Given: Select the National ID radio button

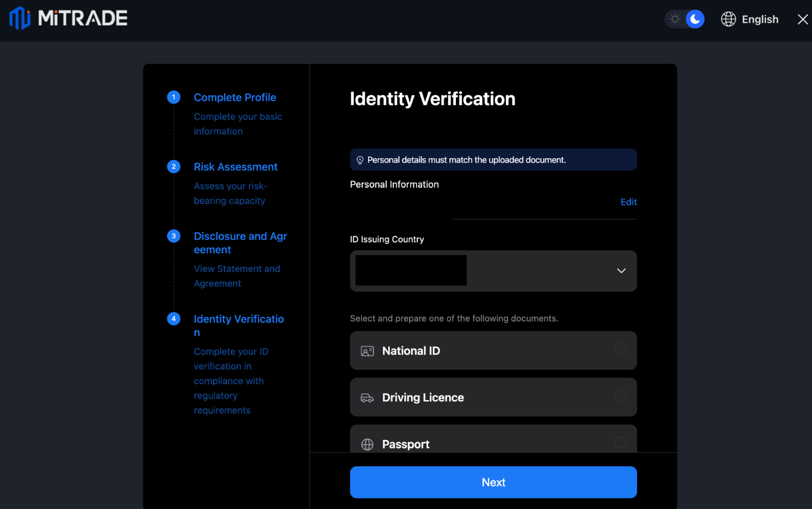Looking at the screenshot, I should coord(621,349).
